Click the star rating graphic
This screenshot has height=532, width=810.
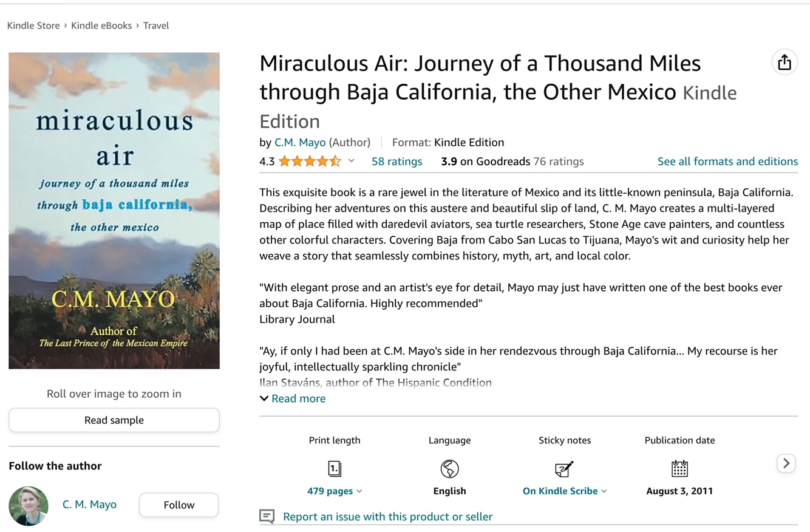pyautogui.click(x=310, y=162)
